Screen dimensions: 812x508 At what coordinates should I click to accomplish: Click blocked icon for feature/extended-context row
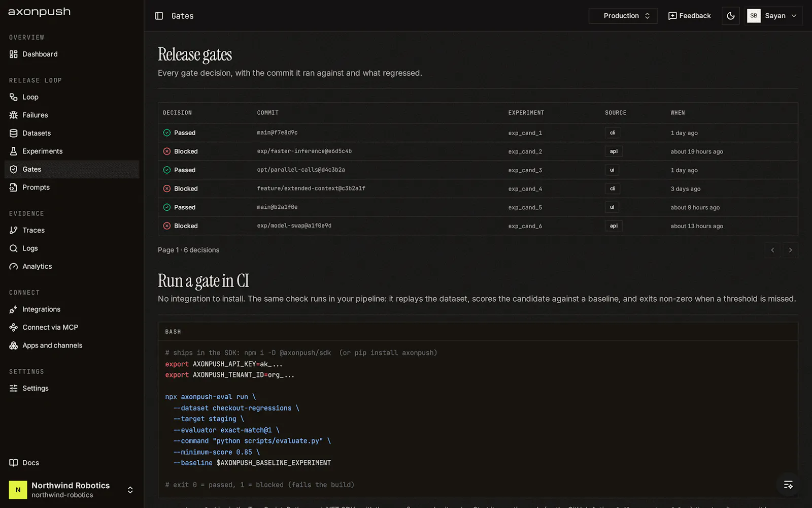click(167, 188)
